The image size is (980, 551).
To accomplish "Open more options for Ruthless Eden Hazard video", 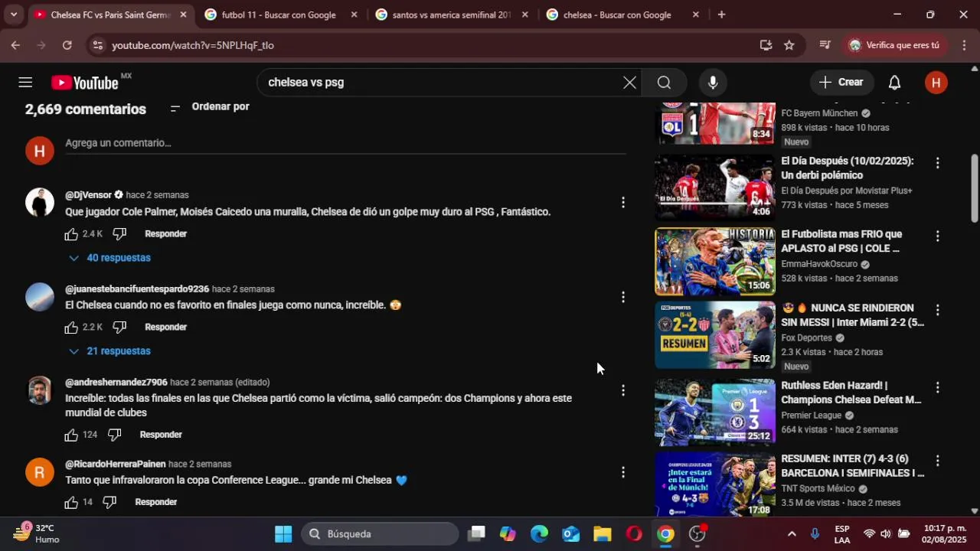I will (937, 388).
